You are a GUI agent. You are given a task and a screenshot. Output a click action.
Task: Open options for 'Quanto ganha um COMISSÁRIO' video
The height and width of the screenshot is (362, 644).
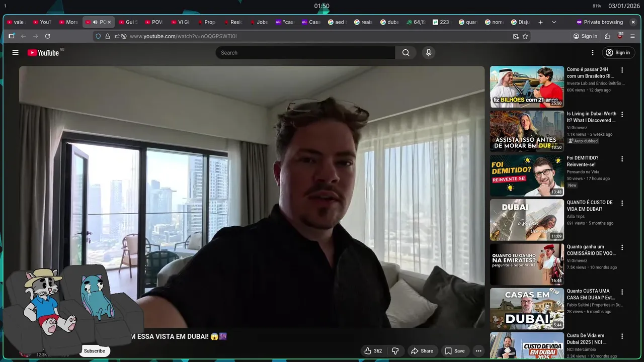[622, 248]
